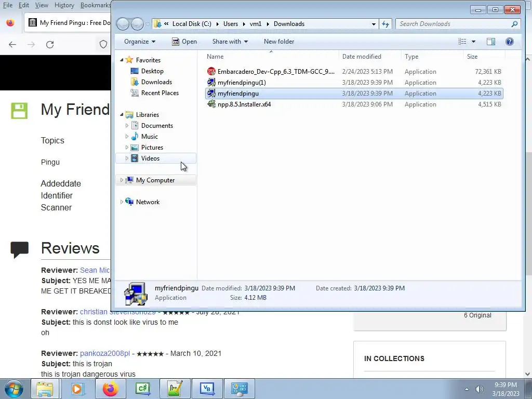Open the Firefox File menu
Viewport: 532px width, 399px height.
tap(8, 5)
